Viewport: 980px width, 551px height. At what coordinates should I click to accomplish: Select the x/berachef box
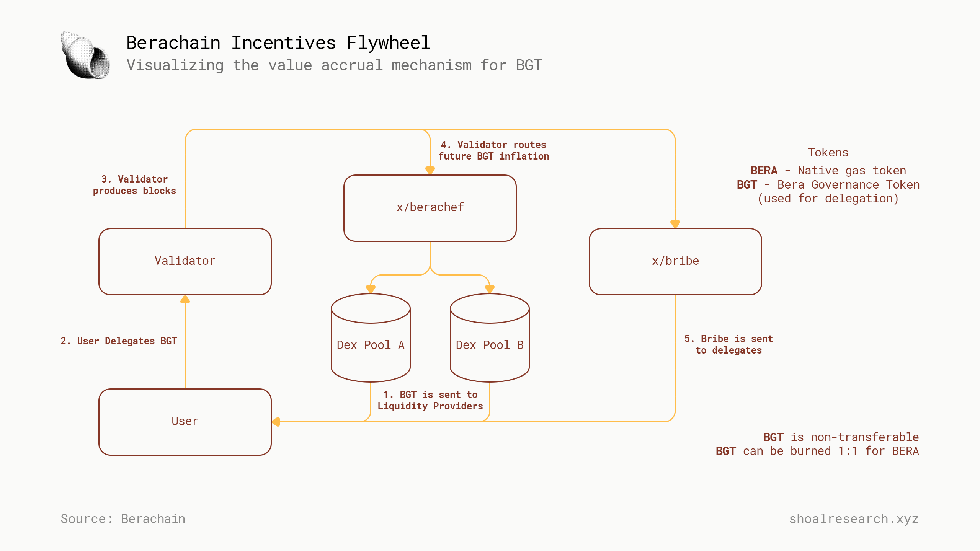(x=430, y=208)
